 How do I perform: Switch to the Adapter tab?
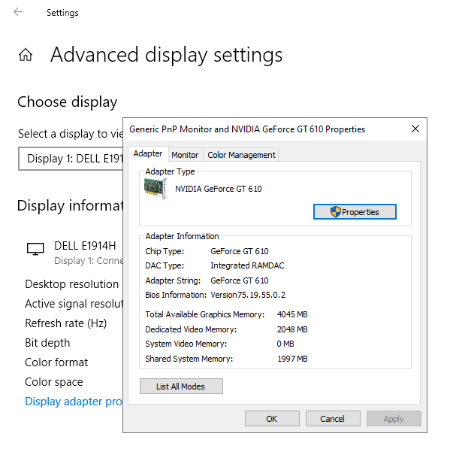pyautogui.click(x=148, y=153)
